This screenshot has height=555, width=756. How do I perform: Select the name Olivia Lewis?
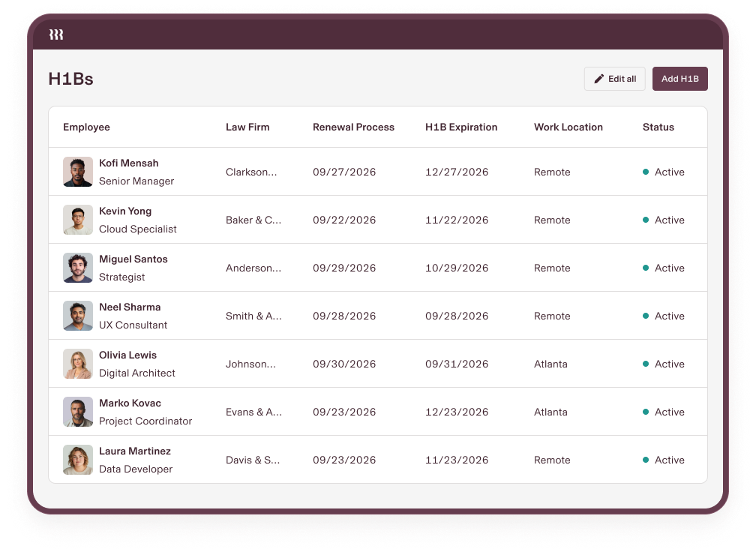[127, 355]
